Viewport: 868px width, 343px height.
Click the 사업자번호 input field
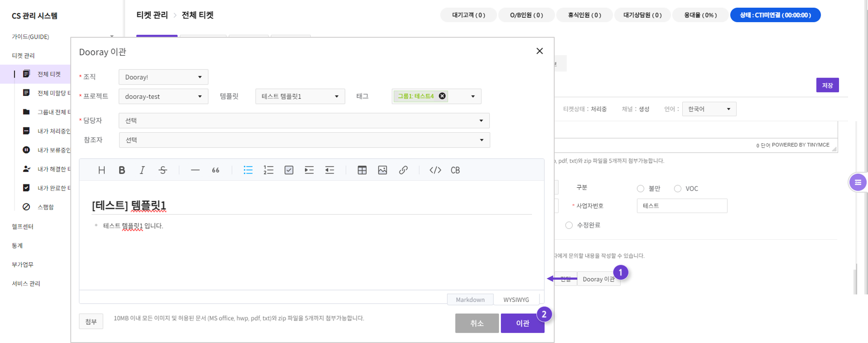pyautogui.click(x=682, y=206)
